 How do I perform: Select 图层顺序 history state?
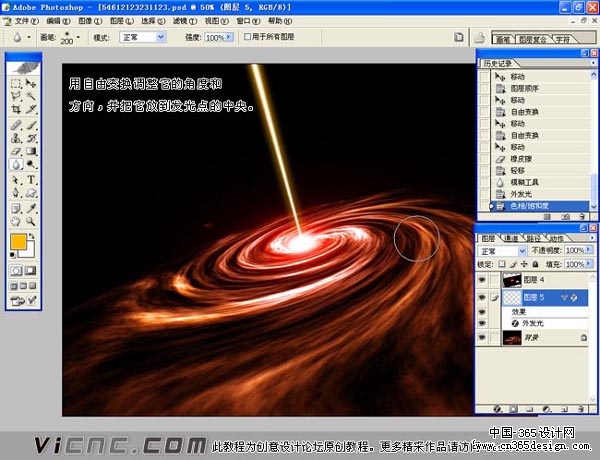click(x=524, y=88)
